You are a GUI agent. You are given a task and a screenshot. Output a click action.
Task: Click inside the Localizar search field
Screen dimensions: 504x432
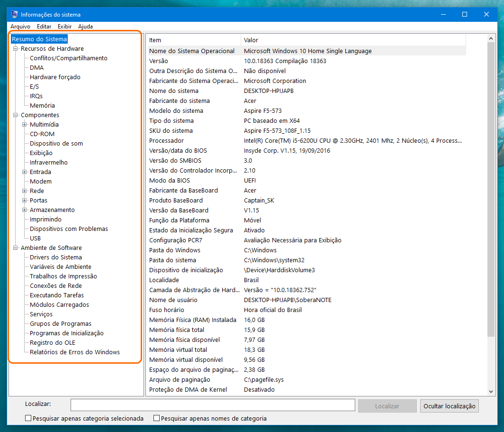(213, 405)
